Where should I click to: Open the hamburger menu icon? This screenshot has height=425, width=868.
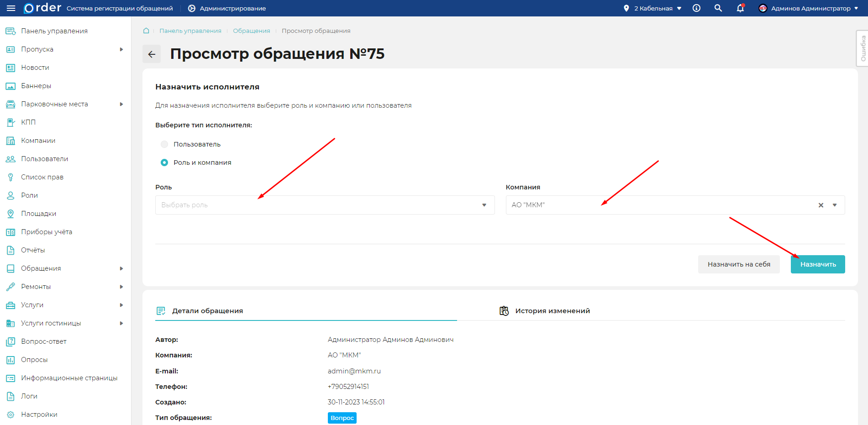click(x=11, y=8)
